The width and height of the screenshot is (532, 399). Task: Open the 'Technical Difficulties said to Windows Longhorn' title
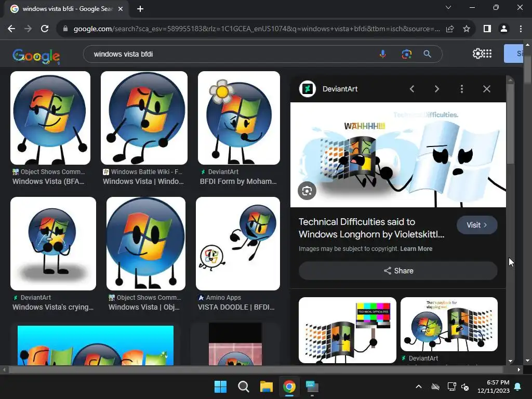point(371,228)
